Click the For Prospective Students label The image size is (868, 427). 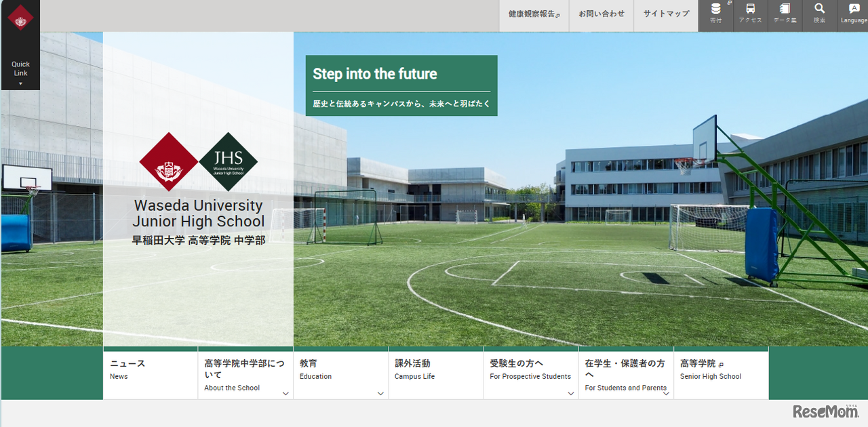(x=530, y=376)
